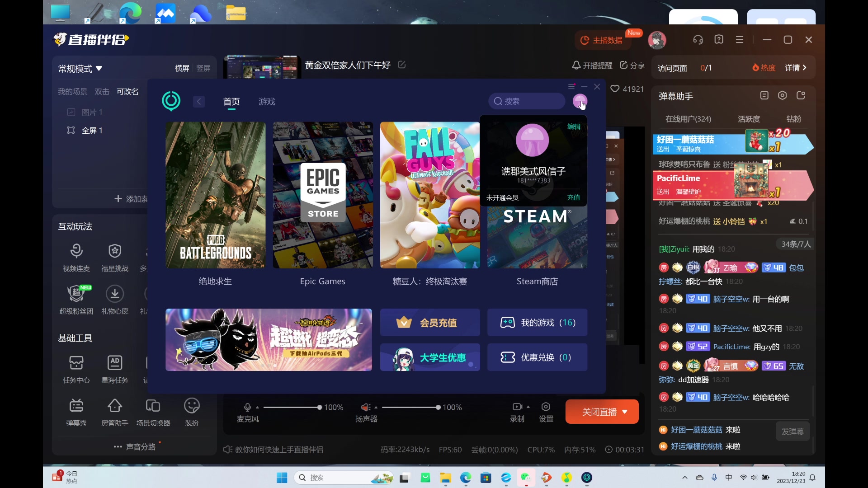Open 超级粉丝团 fan club feature
Viewport: 868px width, 488px height.
coord(76,300)
